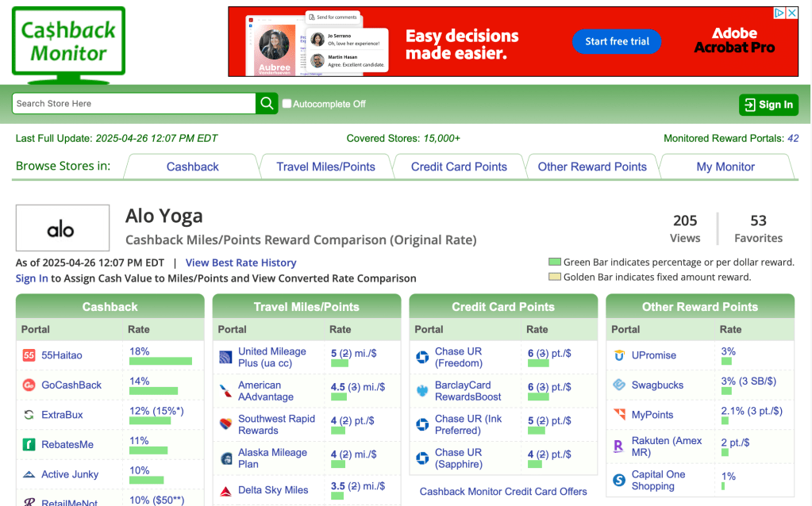
Task: Open the My Monitor tab
Action: [725, 167]
